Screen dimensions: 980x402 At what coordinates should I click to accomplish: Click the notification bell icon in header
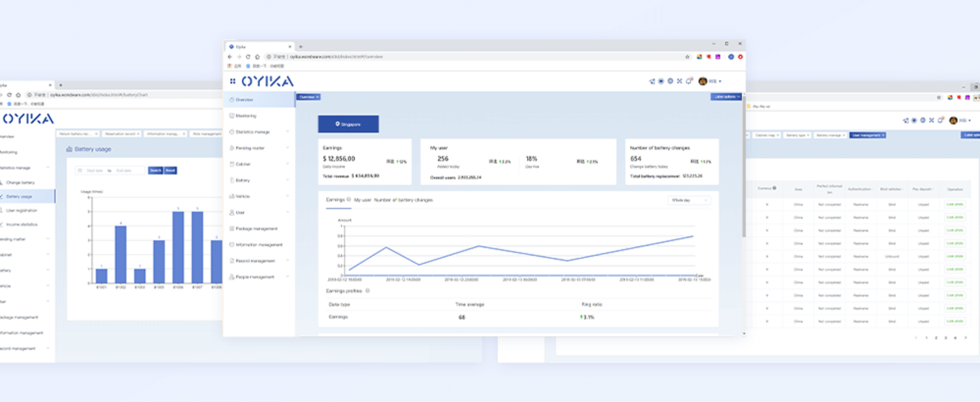coord(689,82)
